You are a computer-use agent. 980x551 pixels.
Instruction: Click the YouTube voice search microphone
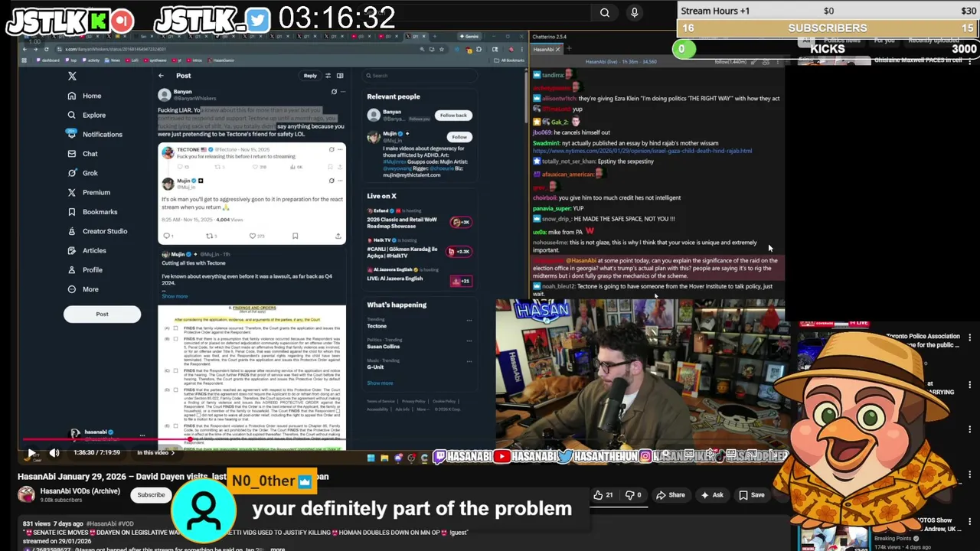[x=634, y=12]
